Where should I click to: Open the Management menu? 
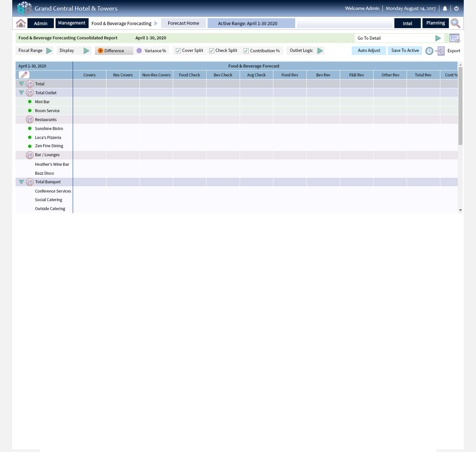click(x=72, y=23)
